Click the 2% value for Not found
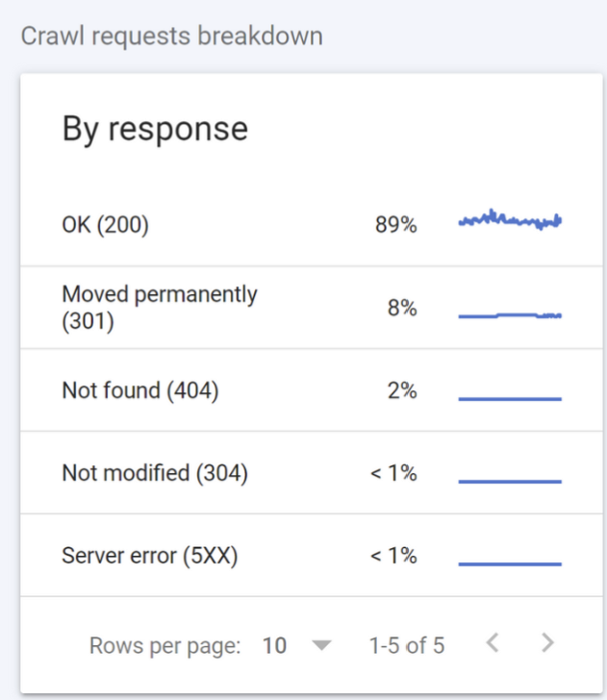The width and height of the screenshot is (607, 700). (402, 390)
